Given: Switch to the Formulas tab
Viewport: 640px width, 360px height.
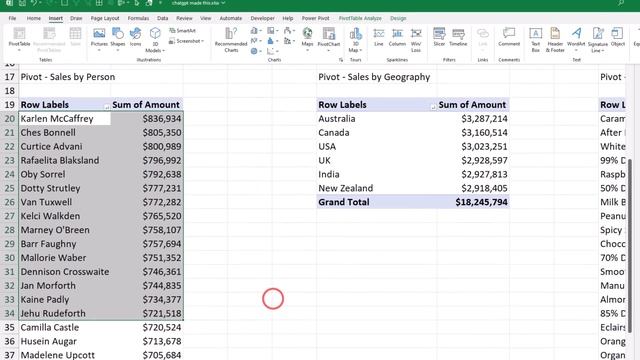Looking at the screenshot, I should [x=138, y=18].
